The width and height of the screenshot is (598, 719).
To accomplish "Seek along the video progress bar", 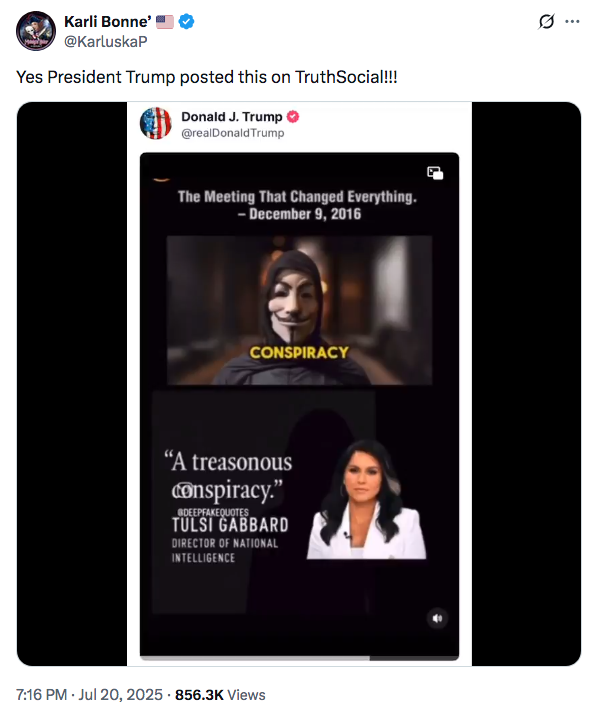I will (x=299, y=658).
